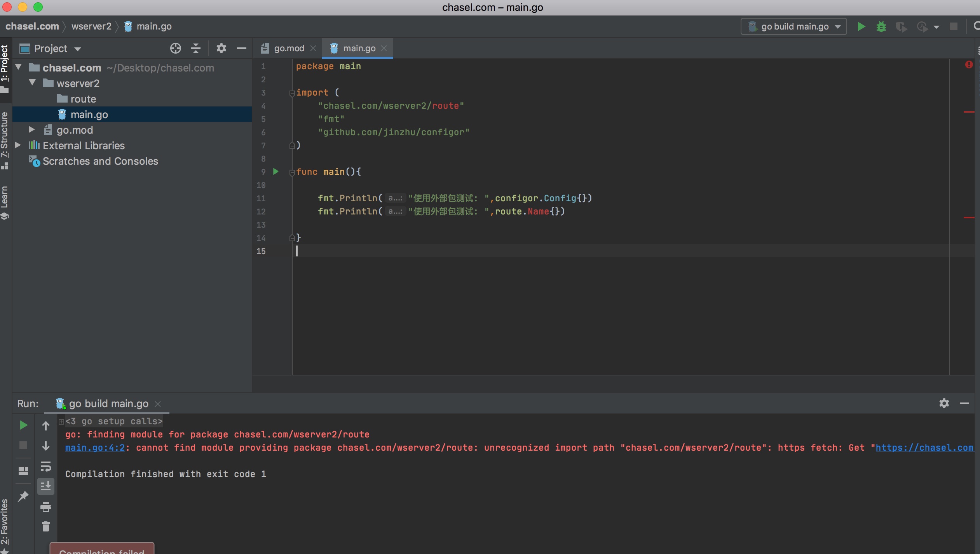Expand the go.mod tree node
Viewport: 980px width, 554px height.
tap(32, 129)
